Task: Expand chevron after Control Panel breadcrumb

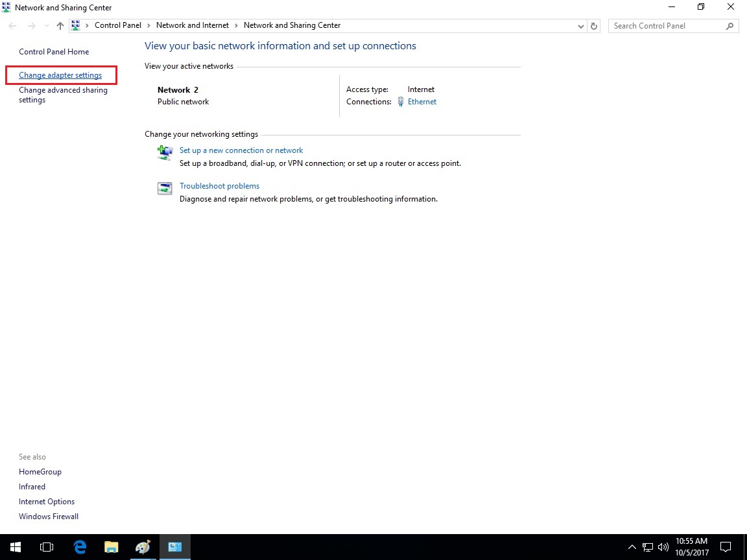Action: [x=148, y=26]
